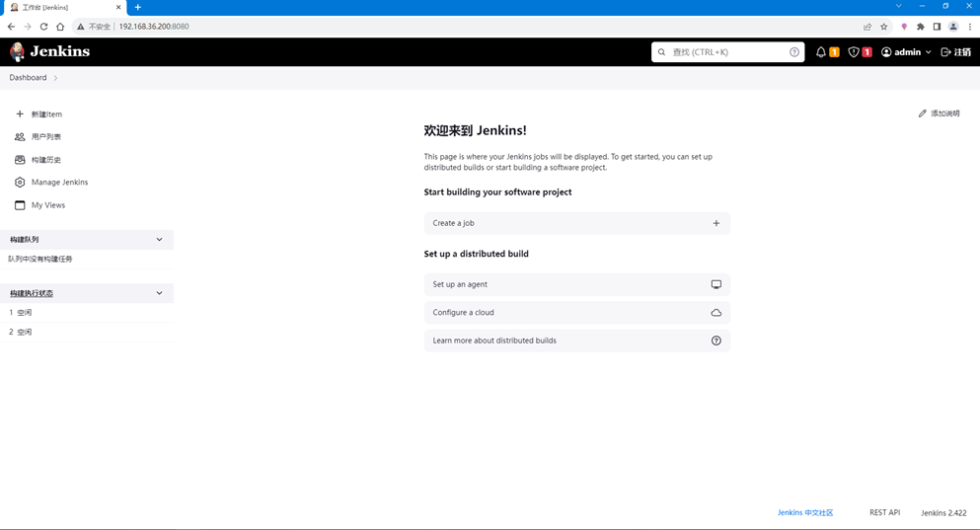Go back with browser back arrow
The width and height of the screenshot is (980, 530).
click(11, 27)
